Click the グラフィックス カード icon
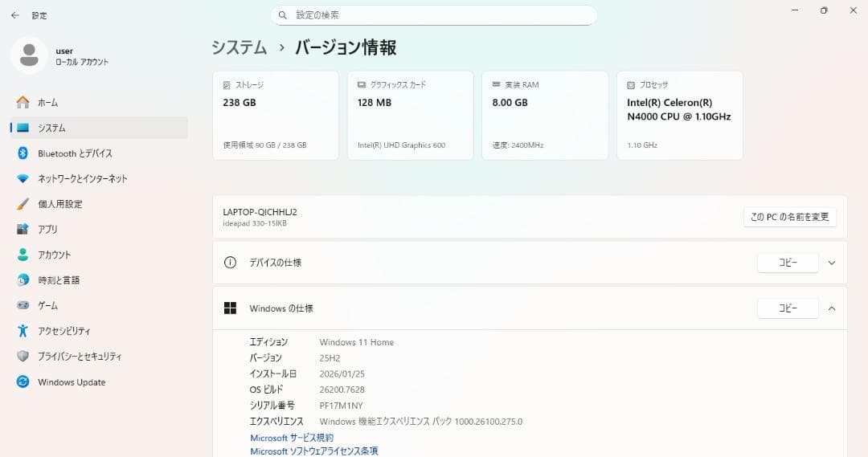Image resolution: width=868 pixels, height=457 pixels. pos(362,84)
